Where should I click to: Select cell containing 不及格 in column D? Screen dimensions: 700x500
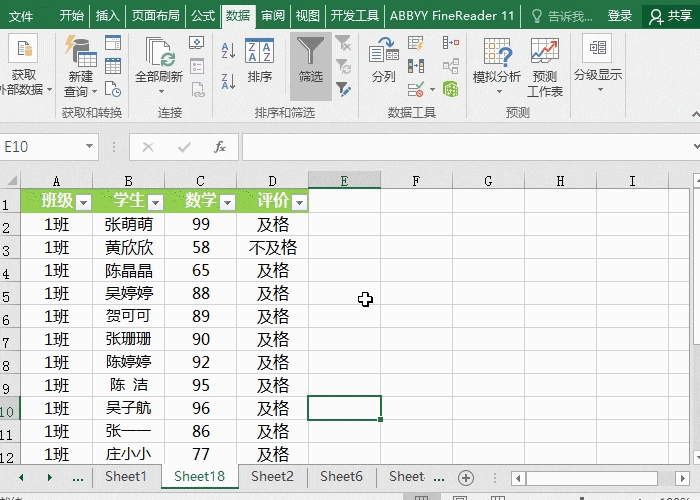coord(273,247)
